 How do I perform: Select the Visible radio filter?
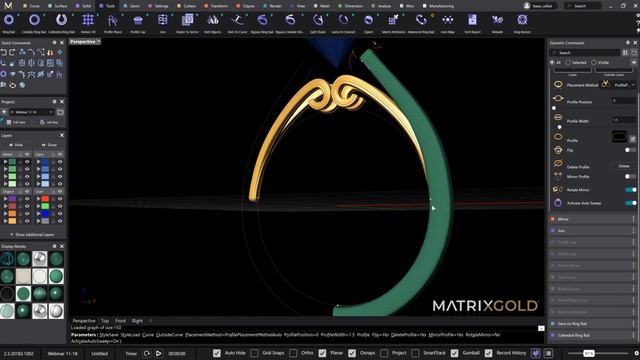(x=594, y=62)
